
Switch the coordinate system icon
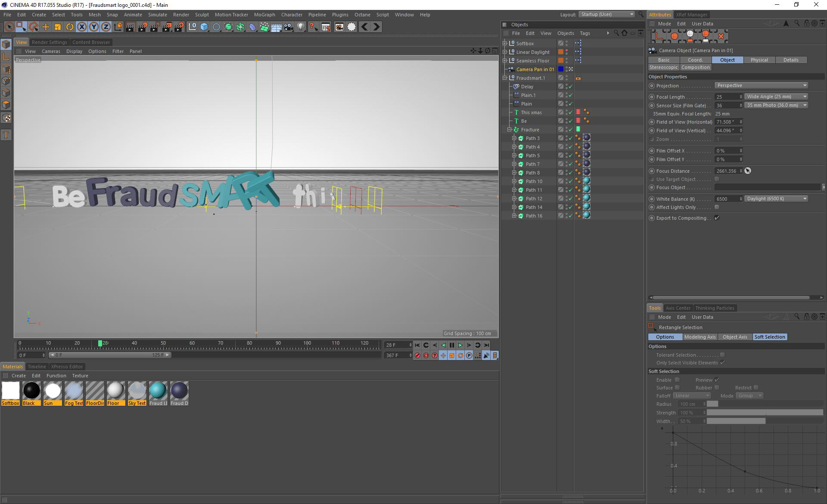(x=118, y=27)
